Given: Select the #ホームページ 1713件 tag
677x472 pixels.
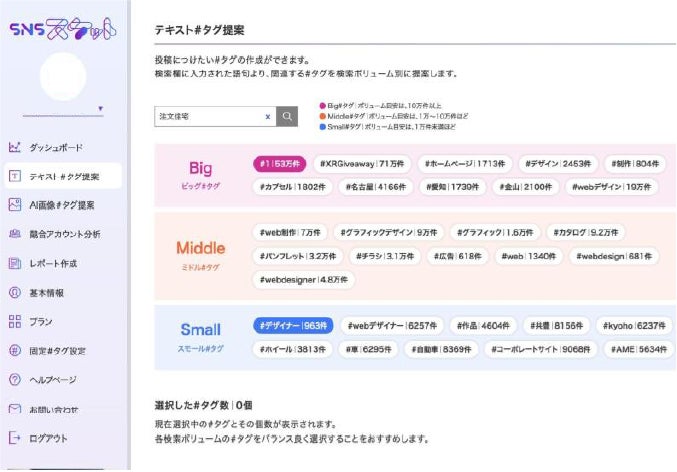Looking at the screenshot, I should tap(465, 164).
